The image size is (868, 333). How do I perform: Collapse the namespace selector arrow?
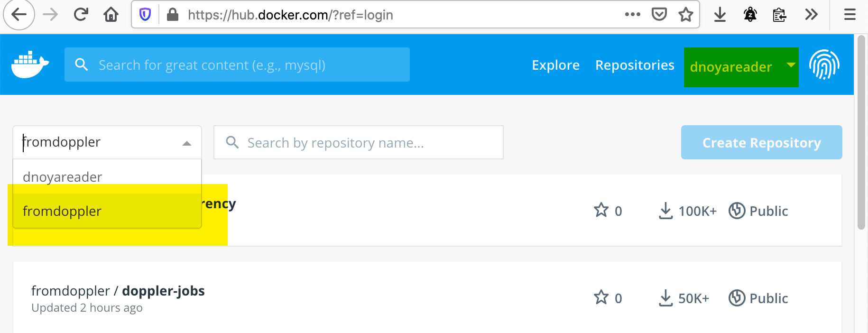[x=187, y=142]
